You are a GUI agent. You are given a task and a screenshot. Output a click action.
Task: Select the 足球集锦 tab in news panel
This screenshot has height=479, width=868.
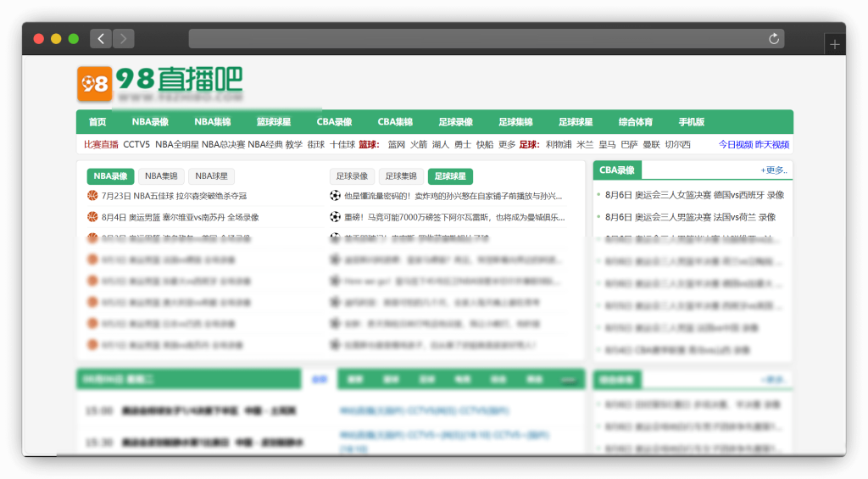click(403, 176)
